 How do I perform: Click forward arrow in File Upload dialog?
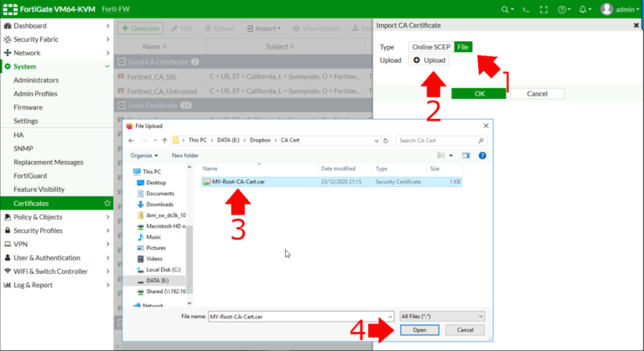pos(144,141)
